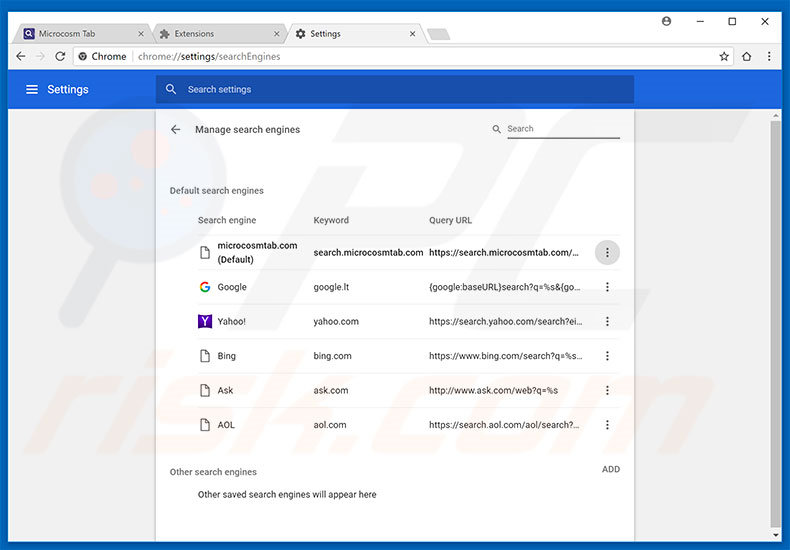The height and width of the screenshot is (550, 790).
Task: Close the Settings tab
Action: point(413,34)
